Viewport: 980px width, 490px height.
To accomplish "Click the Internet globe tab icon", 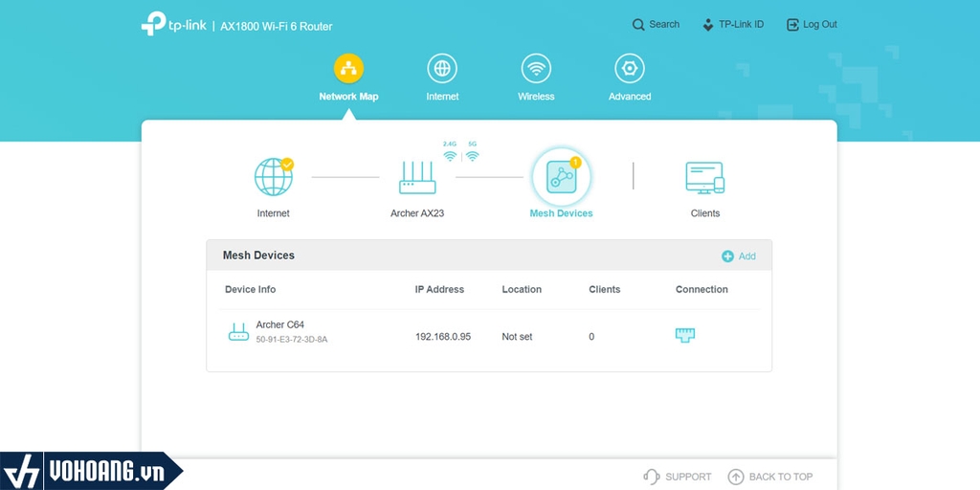I will point(442,69).
